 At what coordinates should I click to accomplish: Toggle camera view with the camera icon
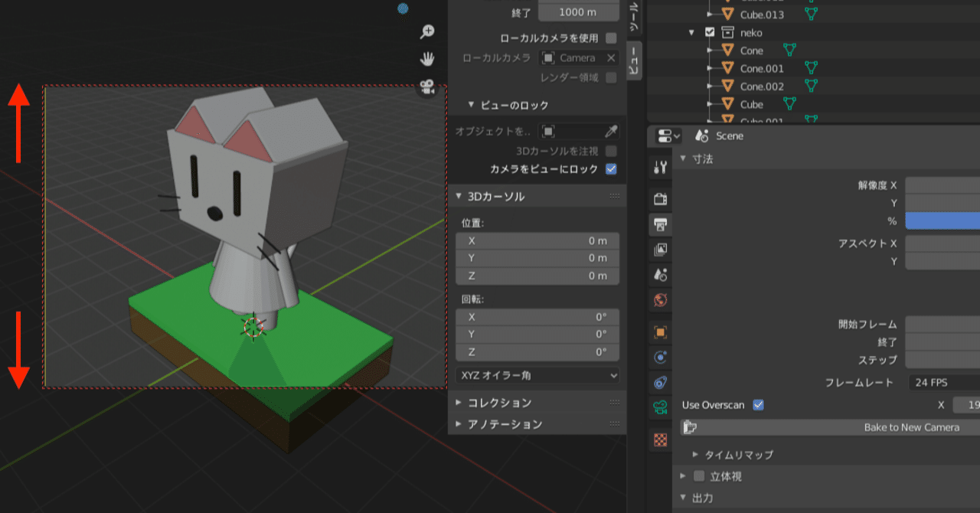point(427,87)
